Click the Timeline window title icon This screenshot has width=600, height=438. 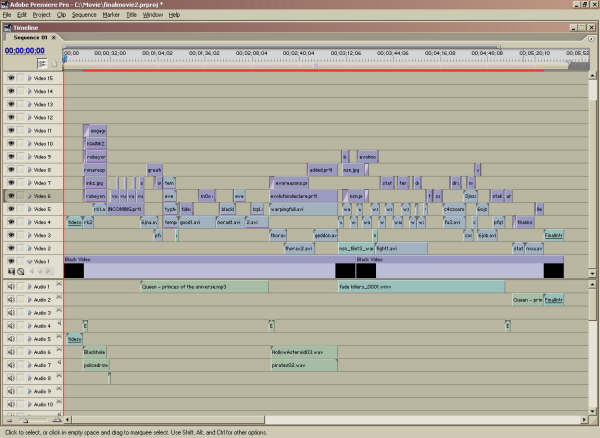(x=8, y=28)
